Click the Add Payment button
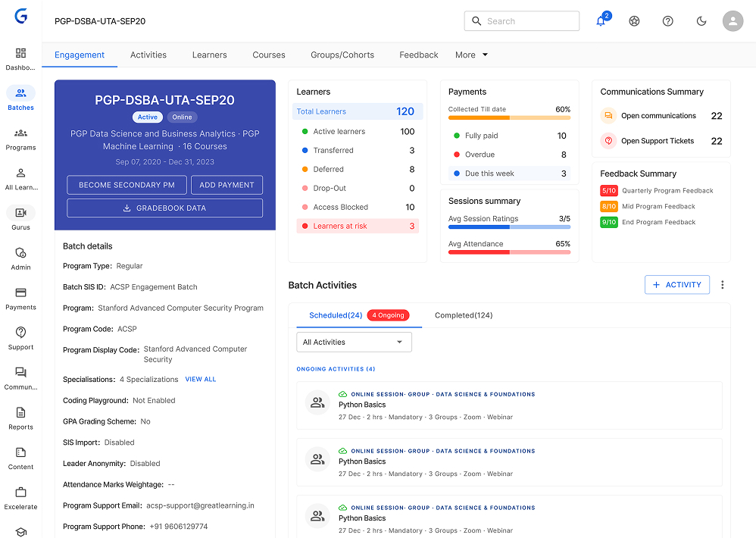Image resolution: width=756 pixels, height=538 pixels. coord(226,185)
